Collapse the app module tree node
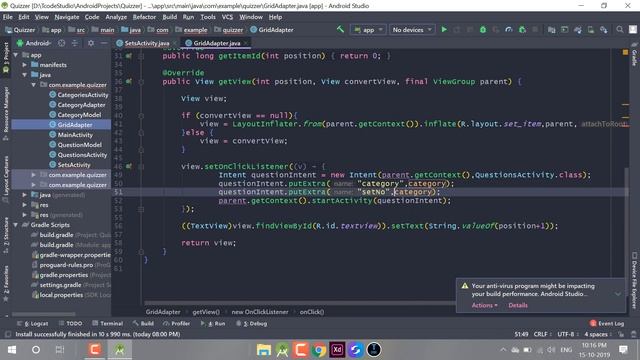Image resolution: width=640 pixels, height=360 pixels. coord(16,55)
